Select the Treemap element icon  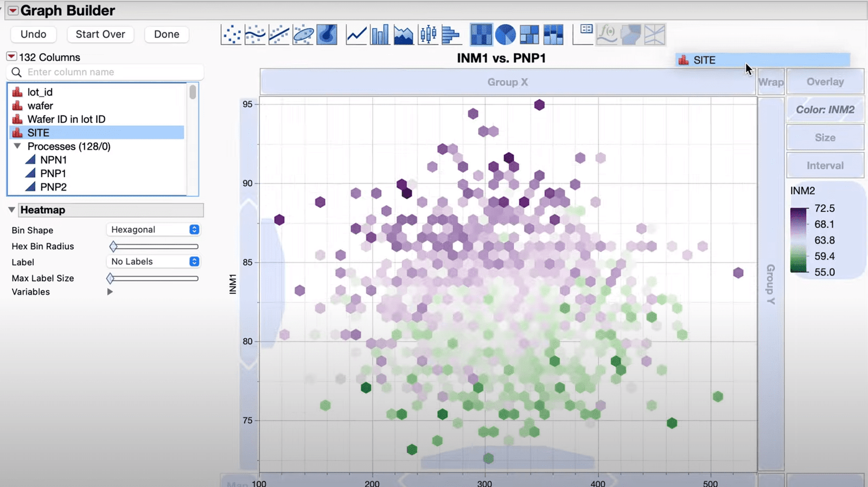(529, 35)
